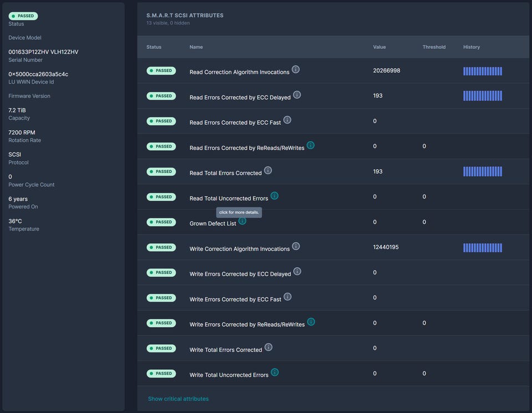Click the Grown Defect List info icon
Image resolution: width=532 pixels, height=413 pixels.
coord(242,221)
